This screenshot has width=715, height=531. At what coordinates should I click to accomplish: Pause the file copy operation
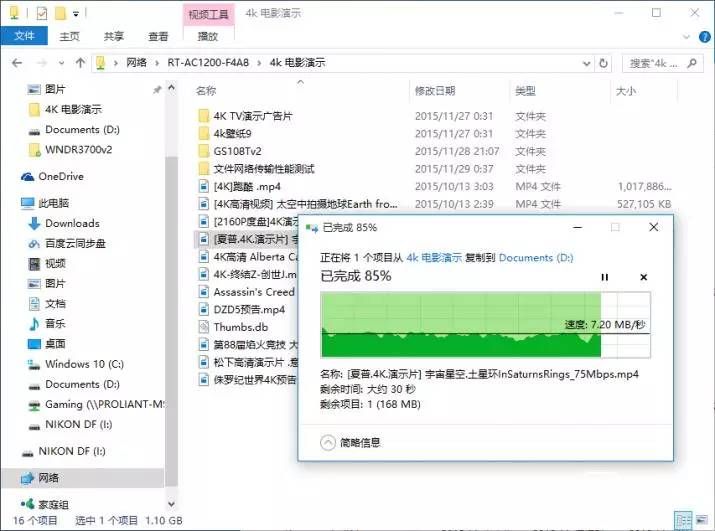point(605,277)
